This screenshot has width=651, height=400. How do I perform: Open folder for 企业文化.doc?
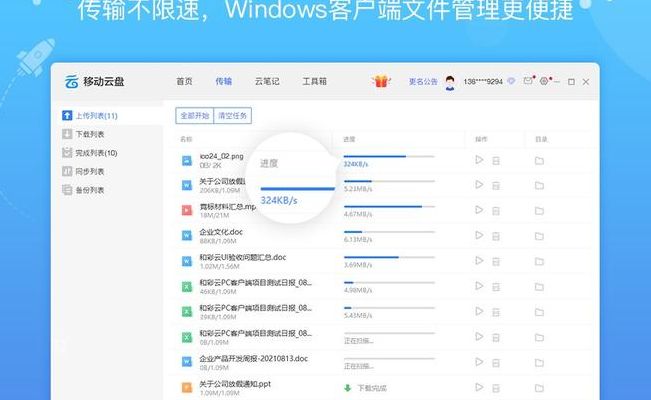click(539, 236)
